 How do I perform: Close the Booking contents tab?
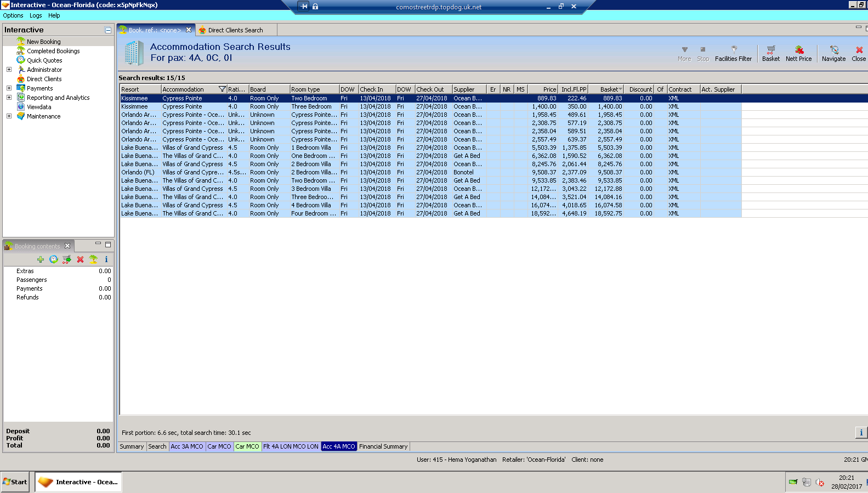67,246
